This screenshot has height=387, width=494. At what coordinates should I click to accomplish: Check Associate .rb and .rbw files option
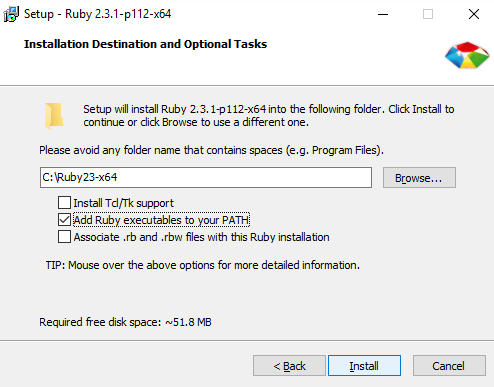[x=64, y=237]
